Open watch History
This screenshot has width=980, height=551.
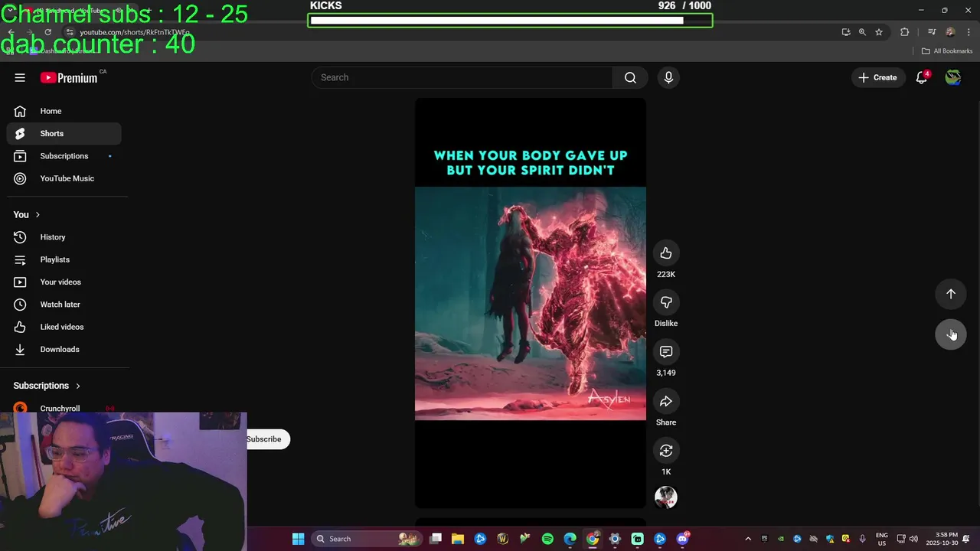click(64, 237)
